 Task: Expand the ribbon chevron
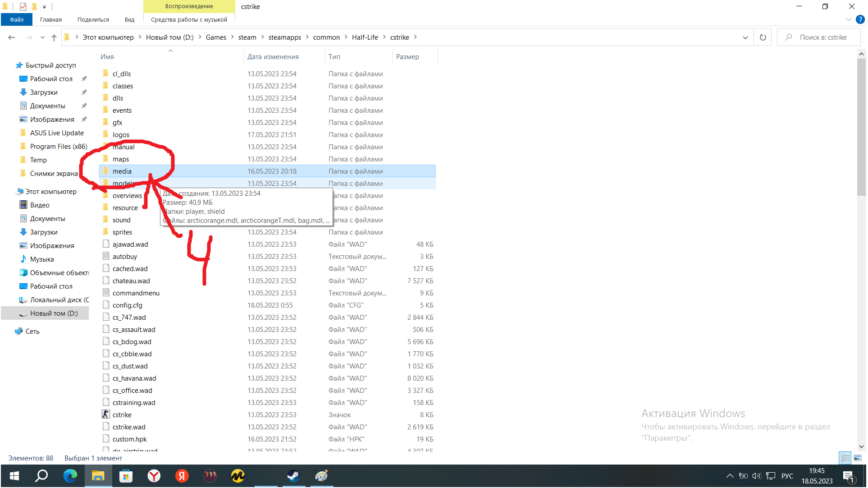pyautogui.click(x=850, y=19)
